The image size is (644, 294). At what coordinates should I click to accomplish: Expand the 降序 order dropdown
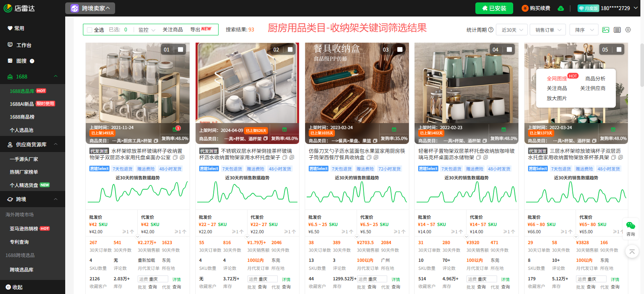click(584, 30)
